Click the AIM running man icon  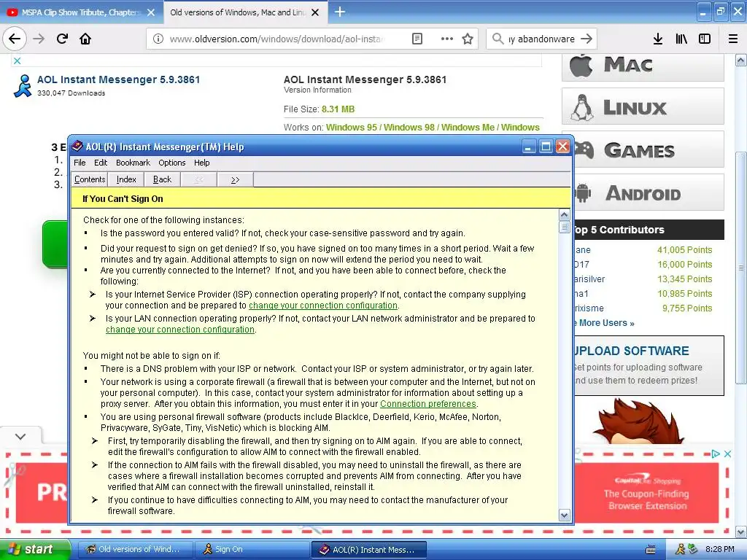23,86
